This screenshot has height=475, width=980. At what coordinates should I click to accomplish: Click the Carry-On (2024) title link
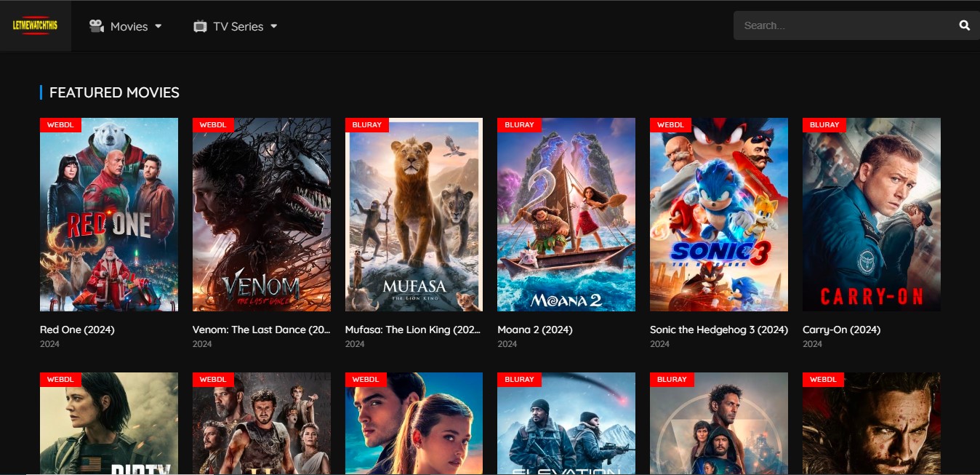(841, 330)
